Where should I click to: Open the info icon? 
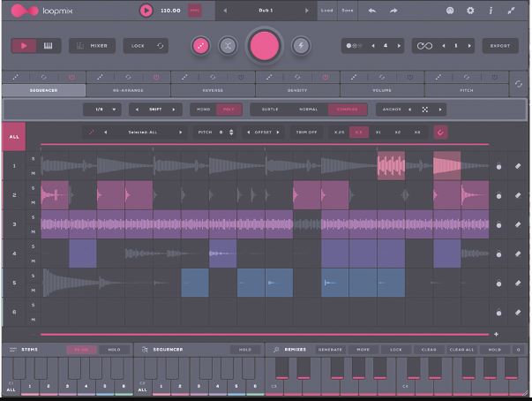tap(491, 11)
